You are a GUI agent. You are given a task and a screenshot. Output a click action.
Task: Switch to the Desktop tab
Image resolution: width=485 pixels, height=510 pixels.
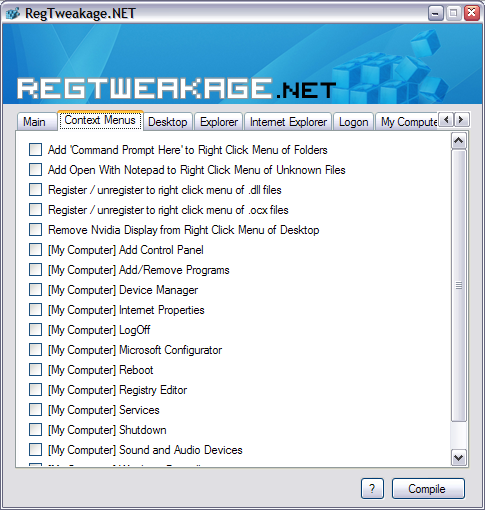168,122
